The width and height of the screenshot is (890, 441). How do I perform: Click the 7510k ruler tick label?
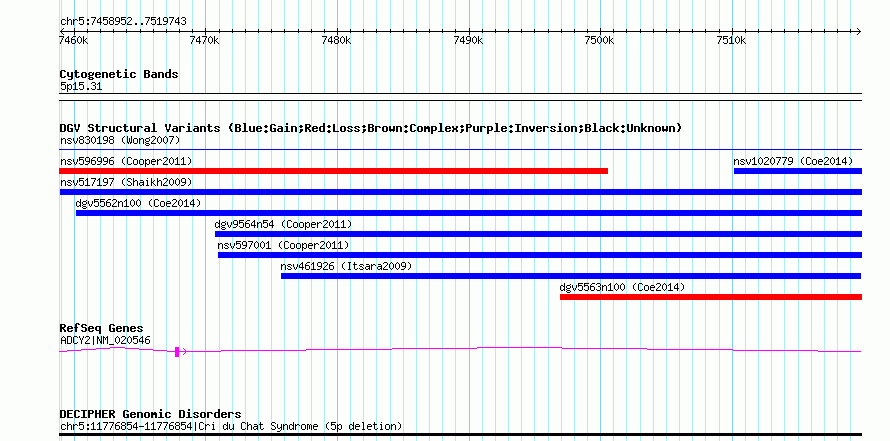point(732,40)
